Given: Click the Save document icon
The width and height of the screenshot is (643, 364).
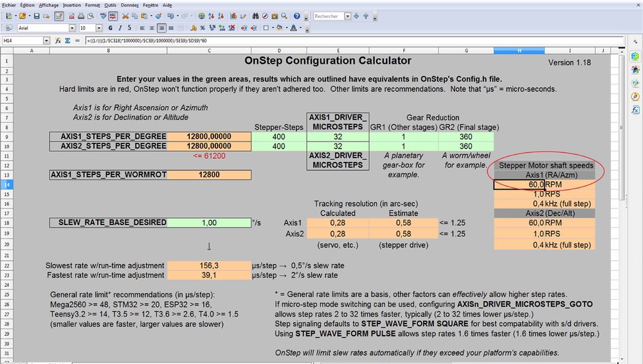Looking at the screenshot, I should point(37,16).
